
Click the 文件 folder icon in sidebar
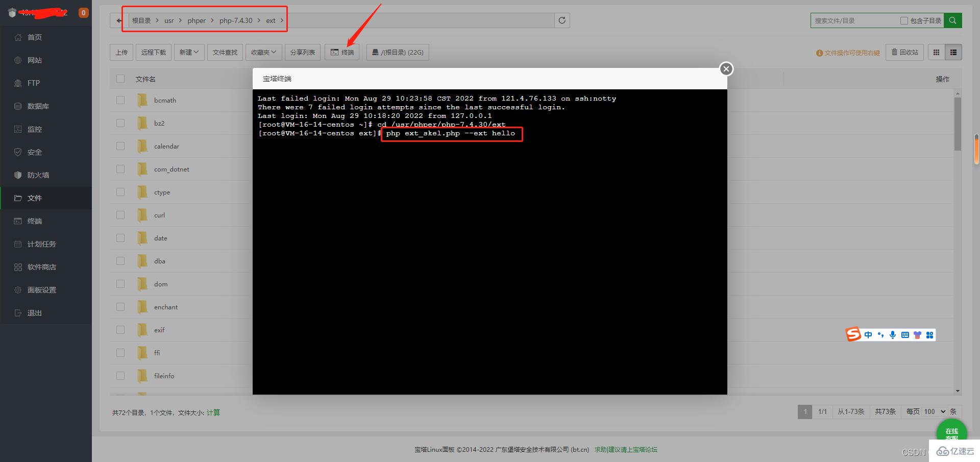point(18,198)
